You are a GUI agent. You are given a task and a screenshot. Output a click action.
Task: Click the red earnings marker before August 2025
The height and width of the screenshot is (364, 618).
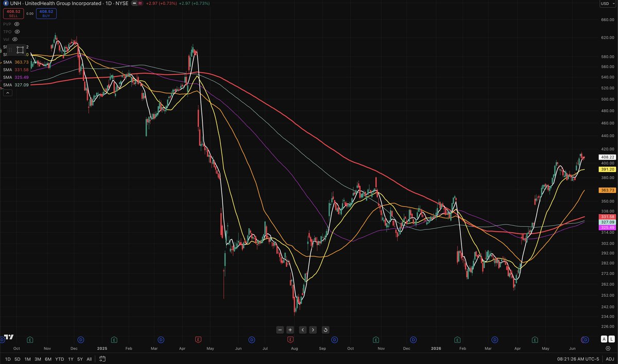coord(290,340)
